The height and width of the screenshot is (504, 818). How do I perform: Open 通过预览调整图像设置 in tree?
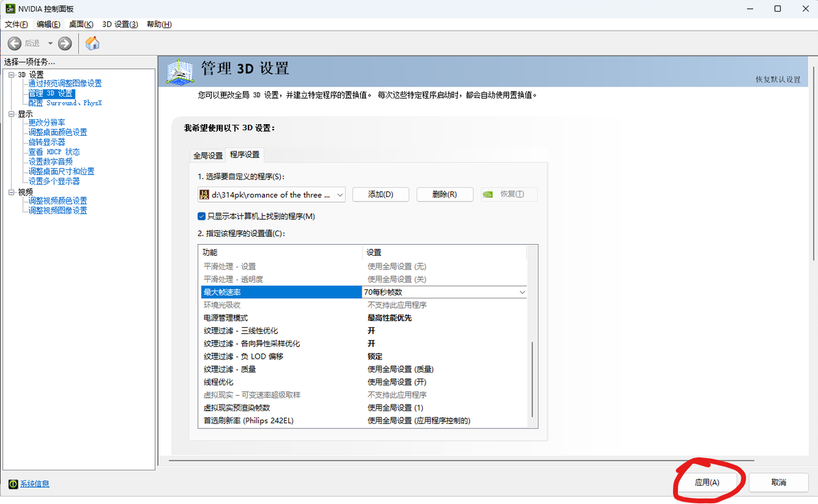pyautogui.click(x=65, y=84)
